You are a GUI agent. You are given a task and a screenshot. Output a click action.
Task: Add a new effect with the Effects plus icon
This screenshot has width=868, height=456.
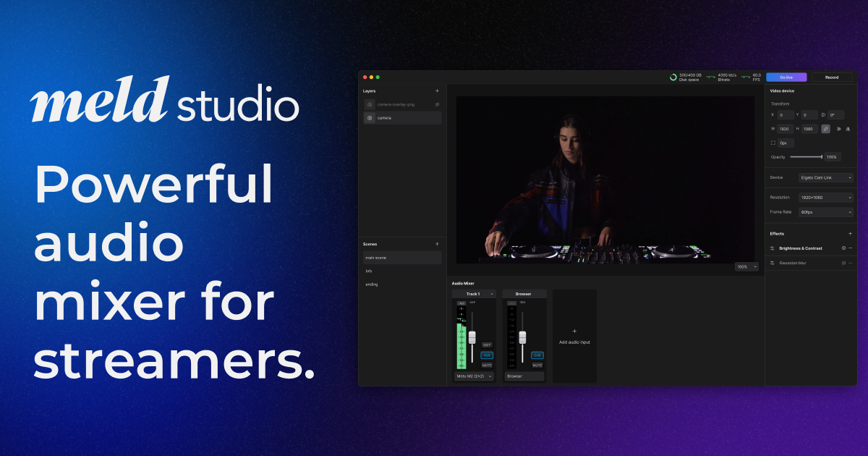point(850,234)
